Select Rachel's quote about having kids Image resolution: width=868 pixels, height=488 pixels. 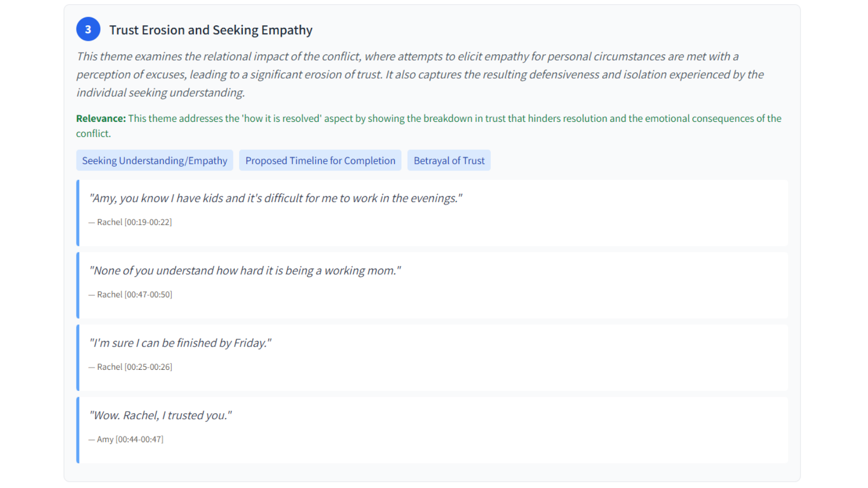tap(275, 198)
